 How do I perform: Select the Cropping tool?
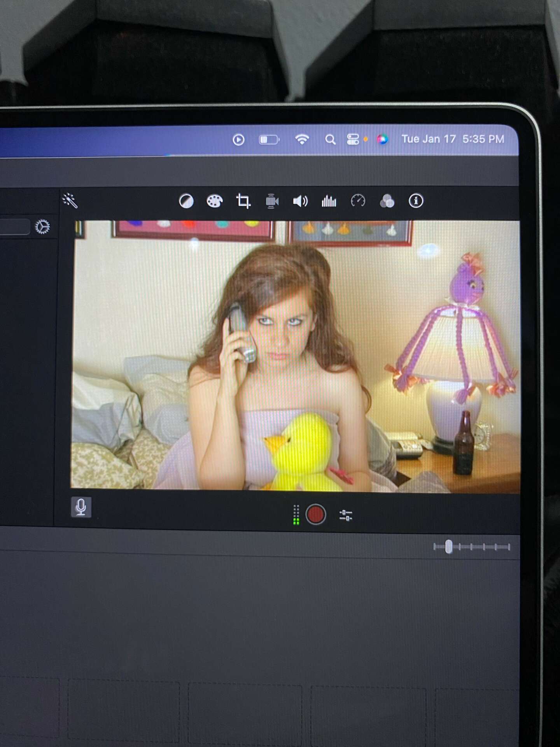243,202
